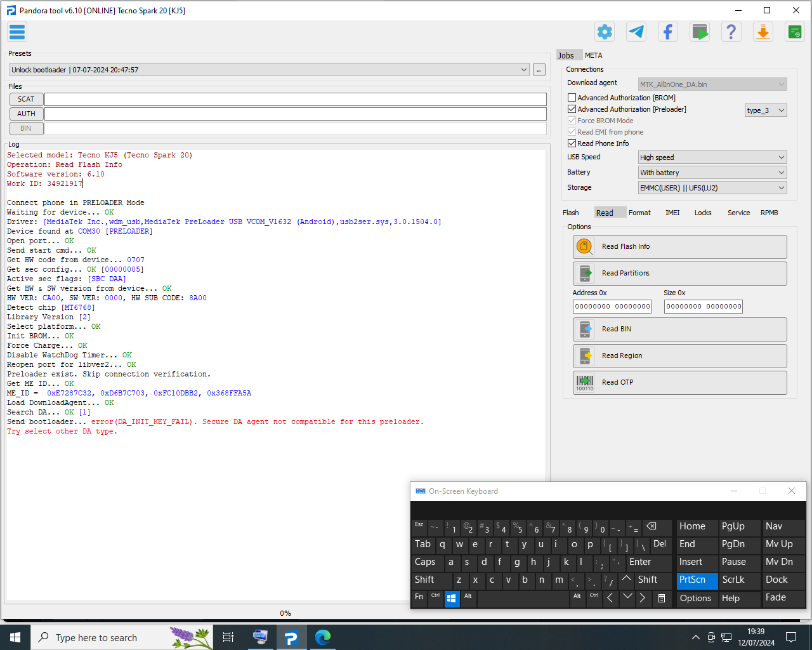Click the orange download update icon
The height and width of the screenshot is (650, 812).
pyautogui.click(x=763, y=32)
